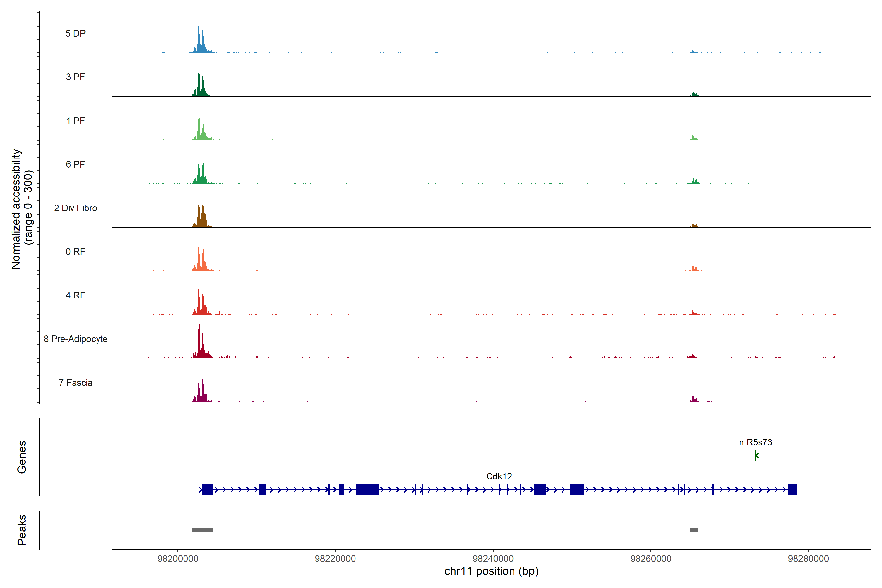Click the 98260000 axis tick label
Viewport: 882px width, 588px height.
651,559
